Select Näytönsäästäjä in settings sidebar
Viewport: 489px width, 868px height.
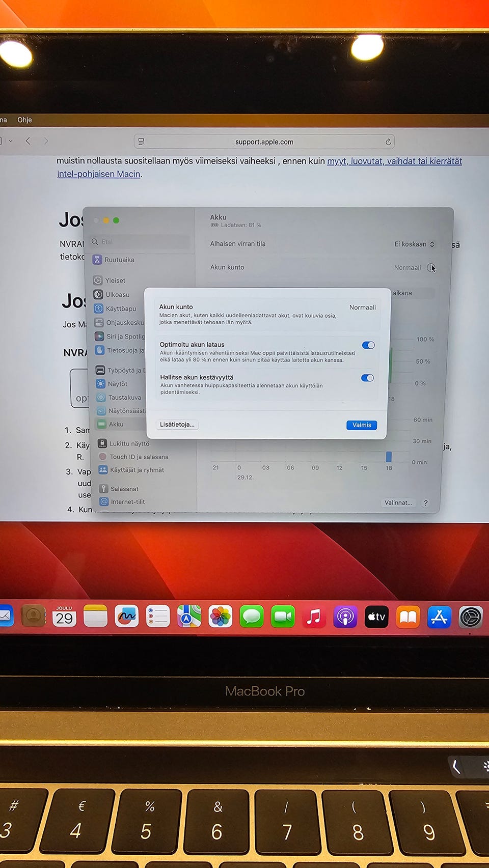[x=121, y=410]
